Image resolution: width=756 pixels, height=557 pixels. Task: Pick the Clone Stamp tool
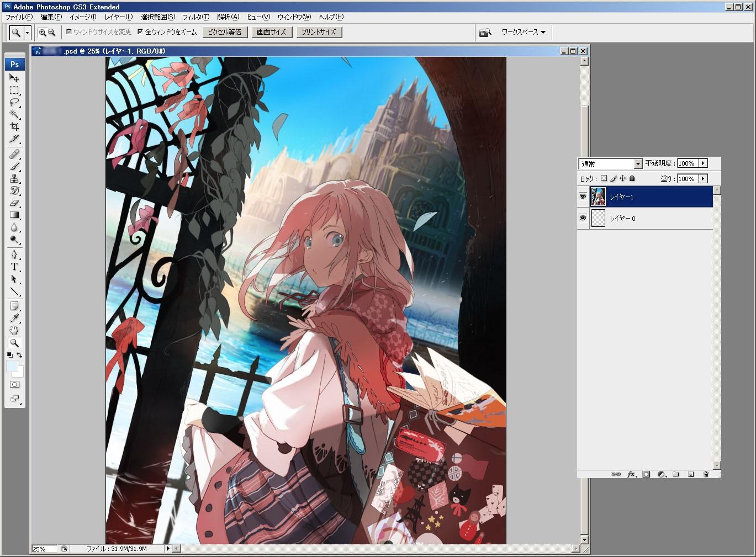(x=14, y=178)
